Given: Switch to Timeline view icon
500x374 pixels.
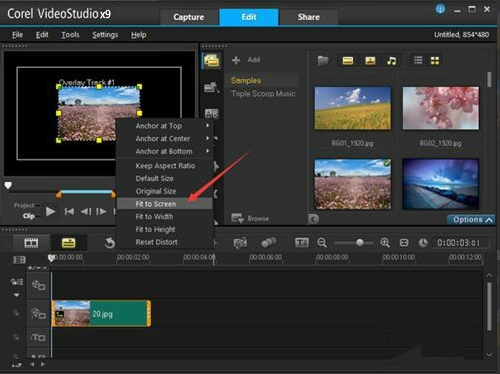Looking at the screenshot, I should 69,243.
